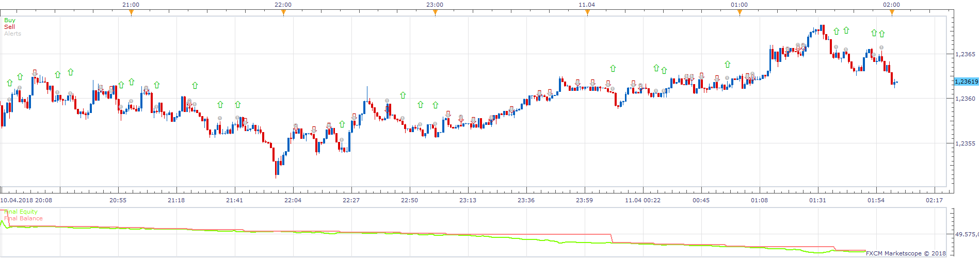
Task: Click the 00:45 time axis label
Action: (701, 200)
